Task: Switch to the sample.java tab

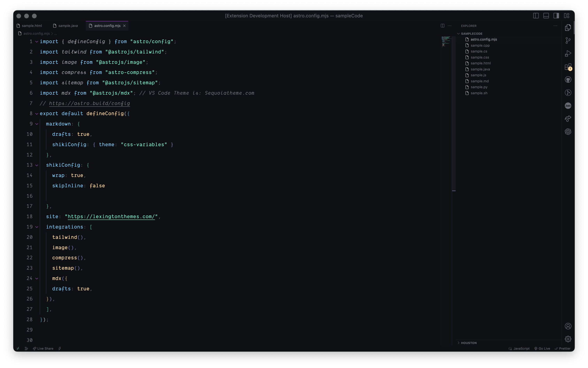Action: coord(68,26)
